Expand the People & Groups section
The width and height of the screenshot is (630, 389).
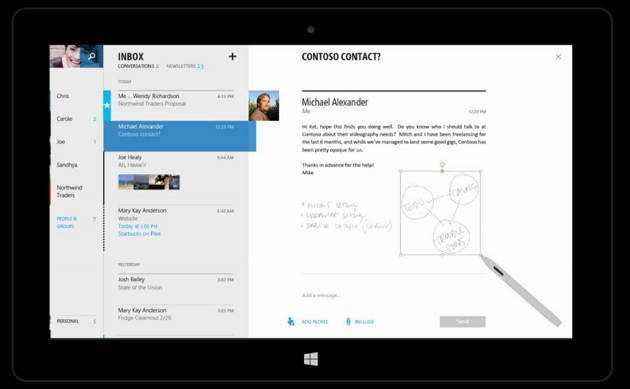pos(76,222)
